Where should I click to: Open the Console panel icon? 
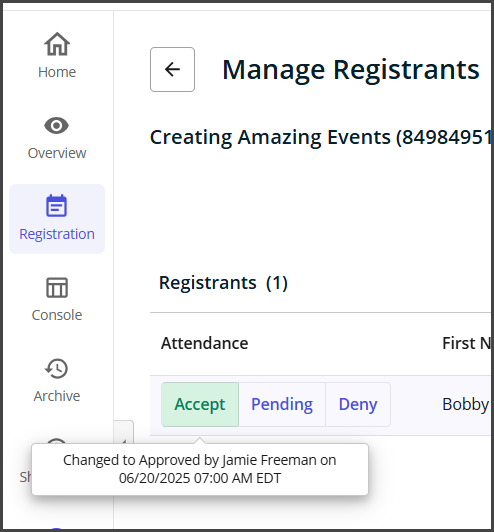57,288
